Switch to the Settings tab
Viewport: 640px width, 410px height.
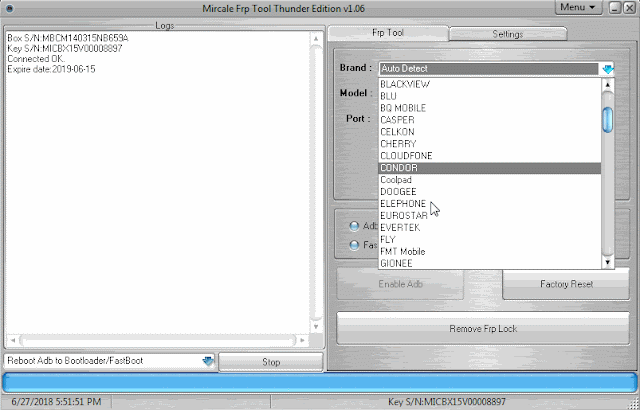[x=508, y=34]
